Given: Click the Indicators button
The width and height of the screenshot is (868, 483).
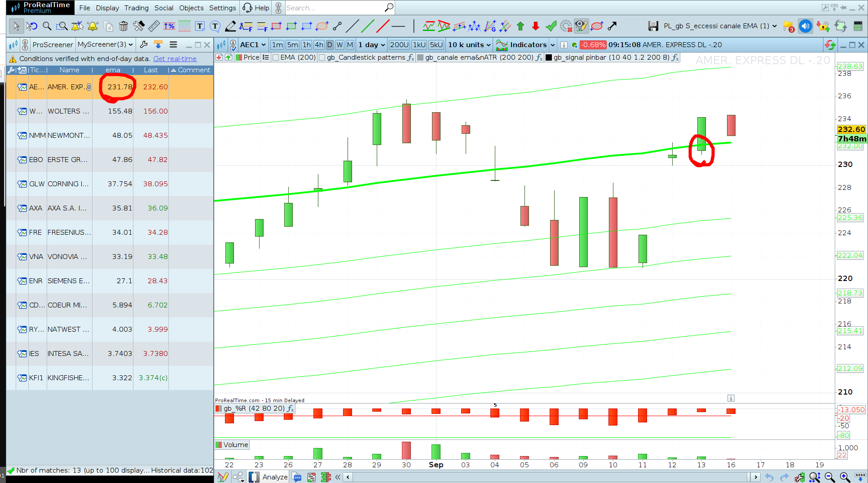Looking at the screenshot, I should [x=521, y=45].
